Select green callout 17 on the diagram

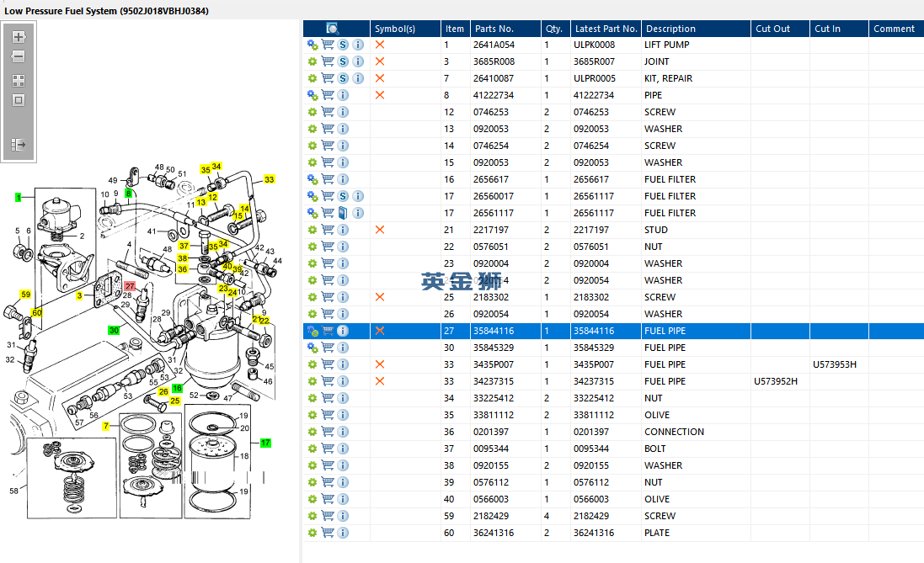click(265, 443)
